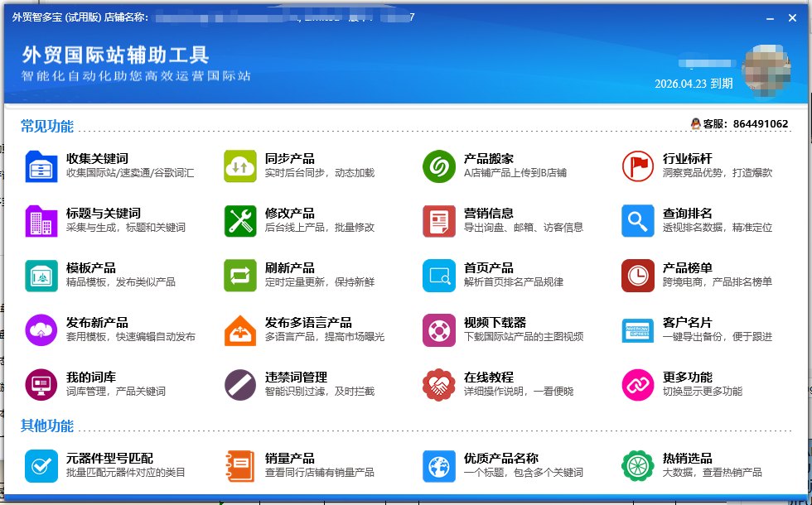Launch 修改产品 wrench and screwdriver icon
The image size is (812, 505).
tap(240, 221)
